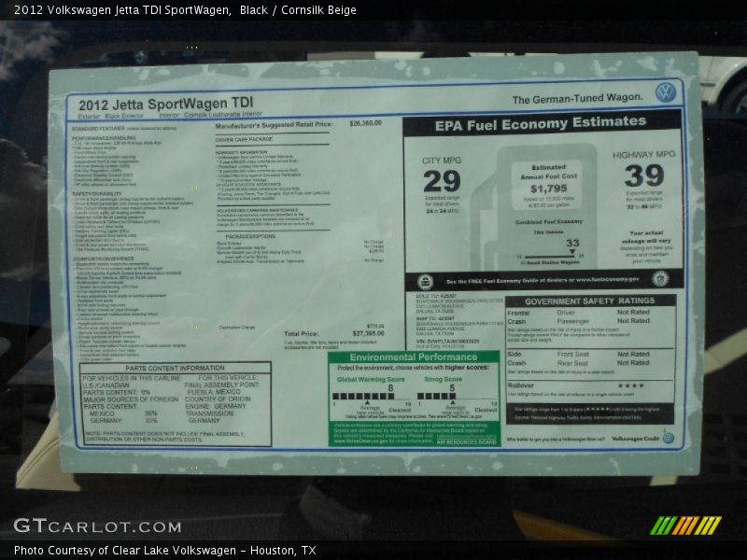Click 'Black / Cornsilk Beige' caption text
Screen dimensions: 747x560
click(298, 10)
